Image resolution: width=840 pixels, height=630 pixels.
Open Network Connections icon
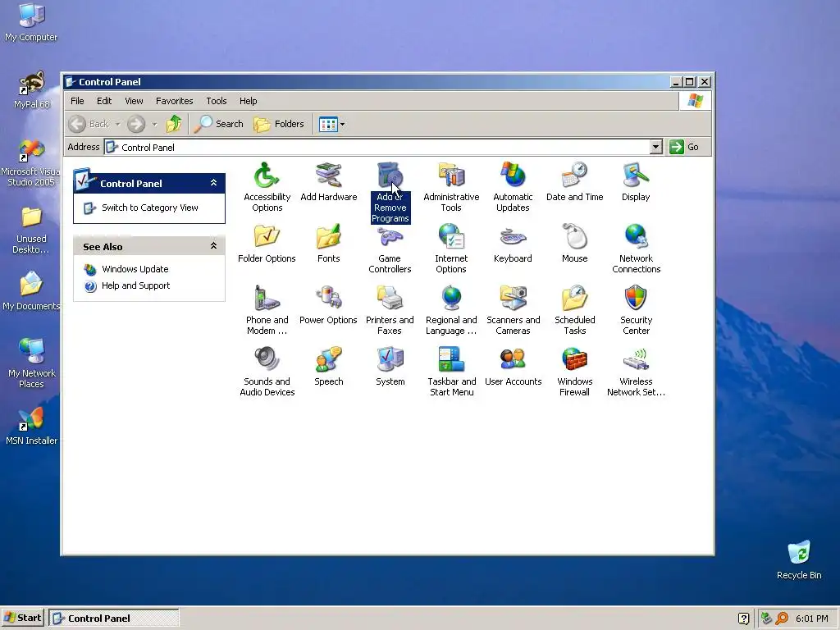click(x=636, y=249)
